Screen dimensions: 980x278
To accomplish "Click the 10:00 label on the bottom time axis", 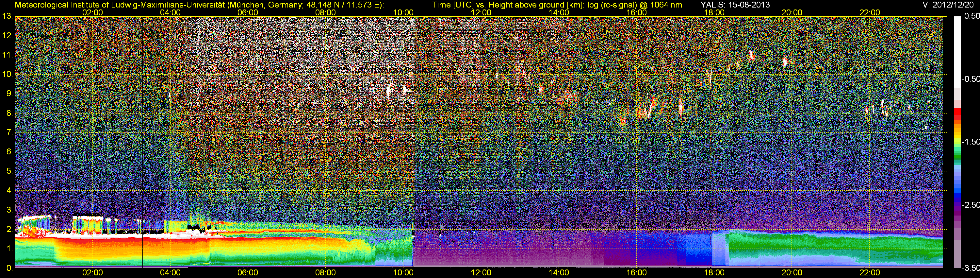I will pos(403,273).
